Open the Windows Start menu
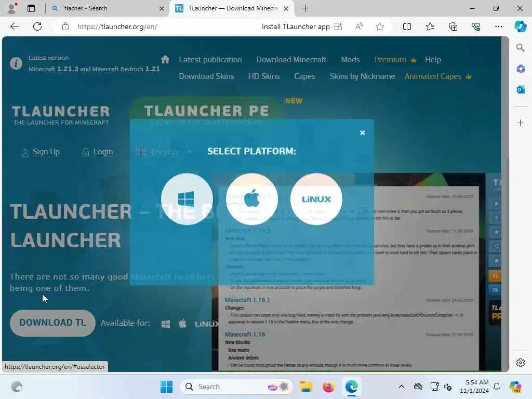 click(x=166, y=387)
